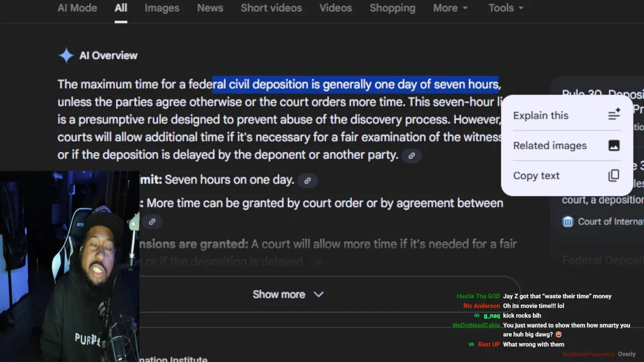Click the AI Overview heading

click(108, 55)
